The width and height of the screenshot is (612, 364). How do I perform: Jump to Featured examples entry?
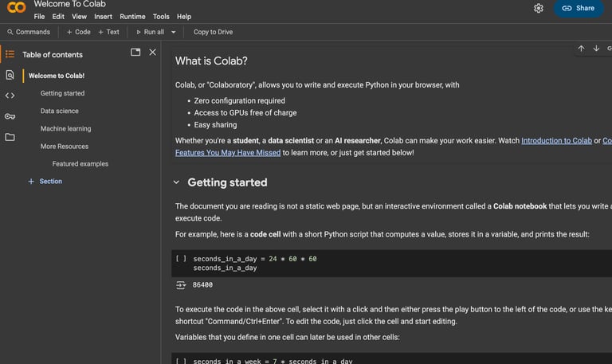[80, 164]
